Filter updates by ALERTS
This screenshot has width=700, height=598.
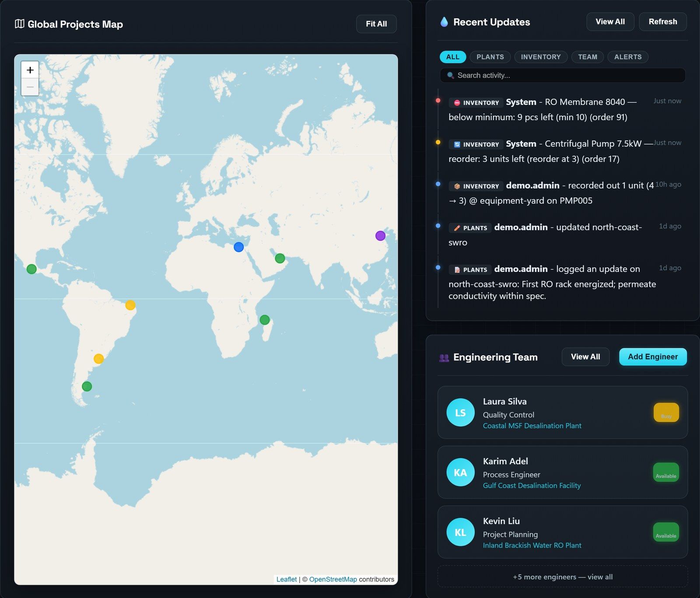(x=628, y=57)
